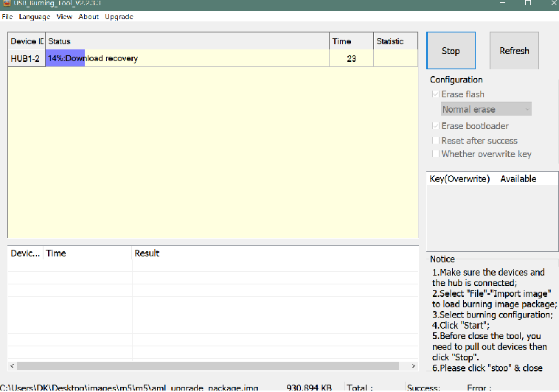Toggle the Erase bootloader checkbox
This screenshot has height=392, width=559.
[435, 126]
